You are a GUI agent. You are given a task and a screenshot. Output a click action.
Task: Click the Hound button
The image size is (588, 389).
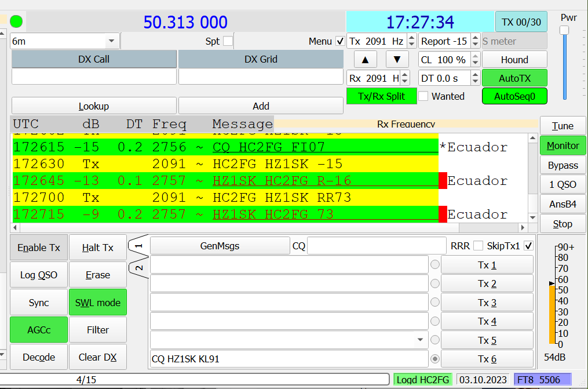coord(514,60)
